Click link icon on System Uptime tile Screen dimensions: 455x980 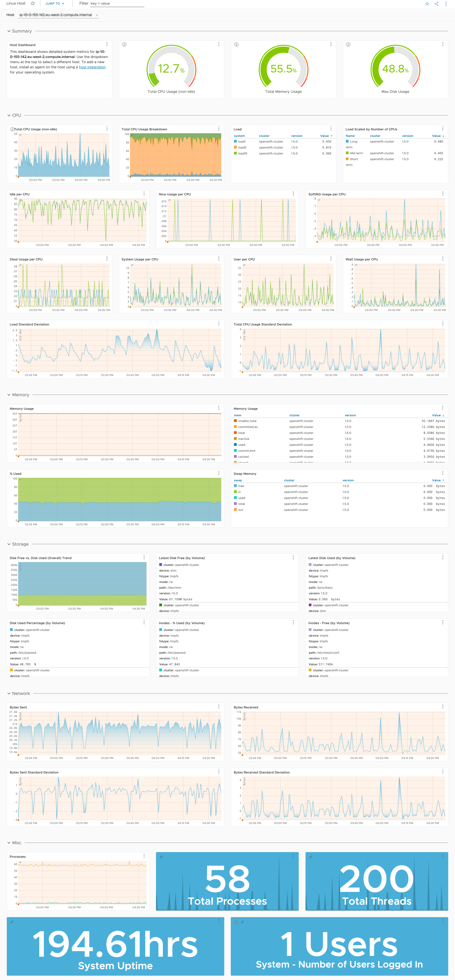12,922
